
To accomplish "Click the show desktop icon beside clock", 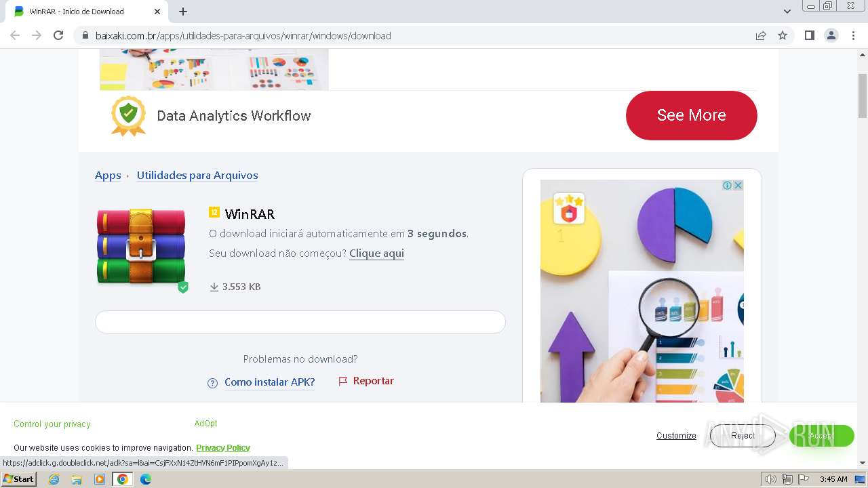I will [x=860, y=479].
